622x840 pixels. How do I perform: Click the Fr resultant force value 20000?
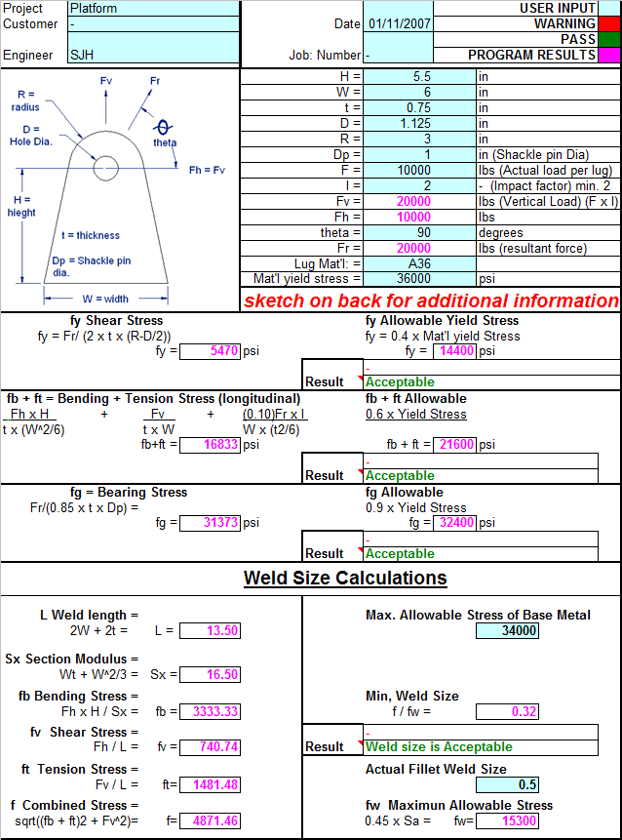[419, 248]
